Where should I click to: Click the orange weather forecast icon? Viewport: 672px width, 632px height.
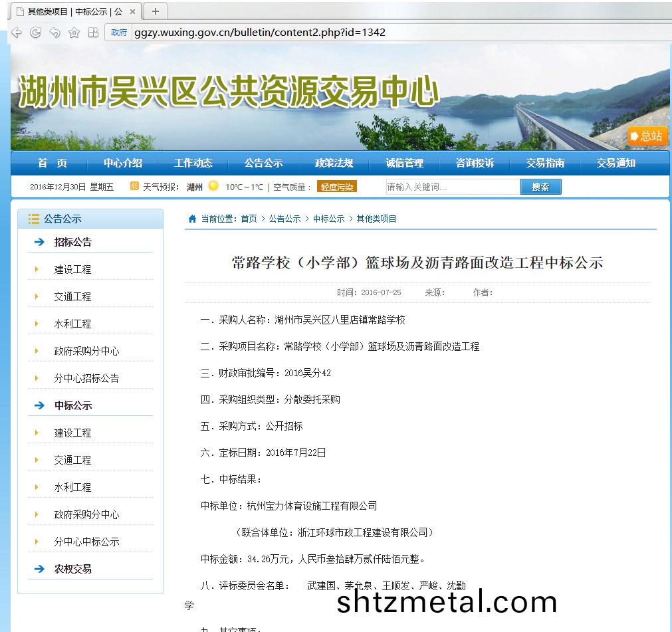tap(134, 186)
